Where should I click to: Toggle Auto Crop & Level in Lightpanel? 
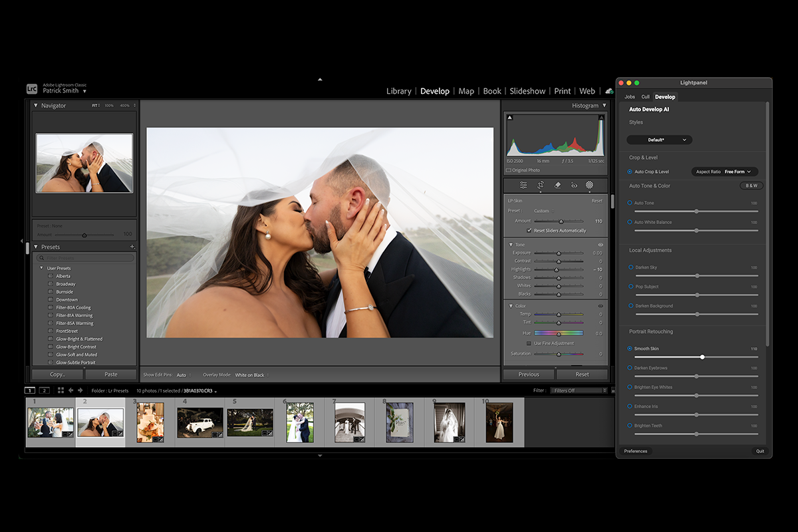[630, 172]
